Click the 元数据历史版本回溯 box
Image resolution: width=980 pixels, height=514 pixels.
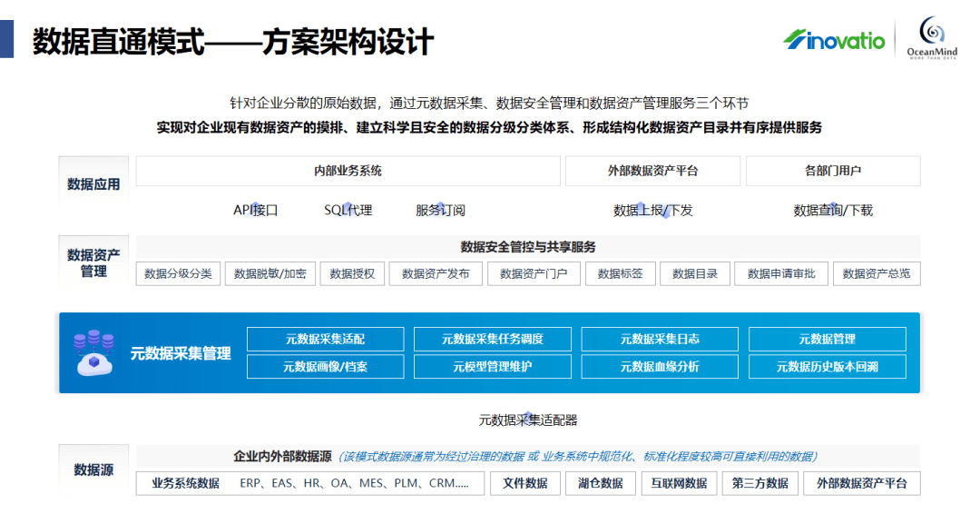click(827, 366)
